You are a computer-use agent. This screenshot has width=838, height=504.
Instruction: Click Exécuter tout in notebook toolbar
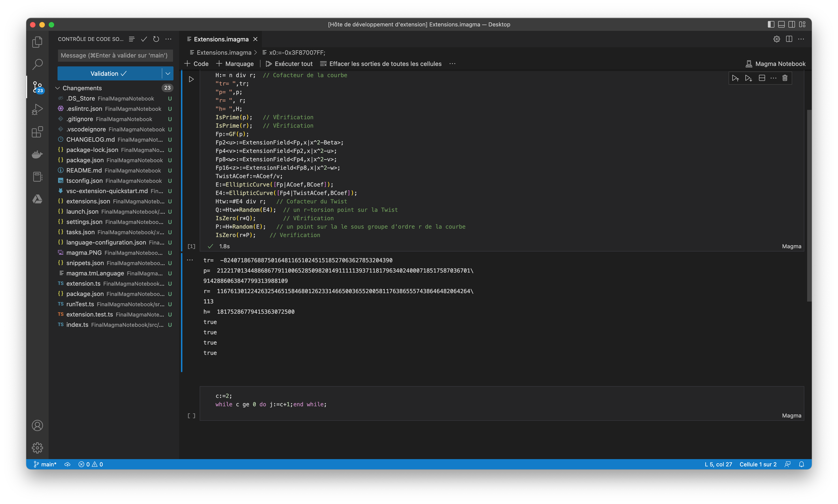289,64
